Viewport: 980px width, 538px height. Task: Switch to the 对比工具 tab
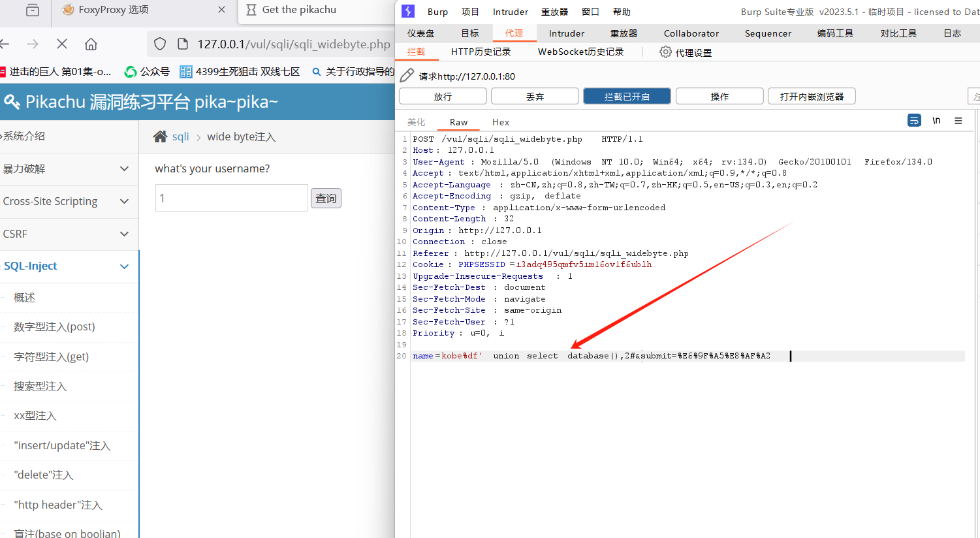point(898,33)
